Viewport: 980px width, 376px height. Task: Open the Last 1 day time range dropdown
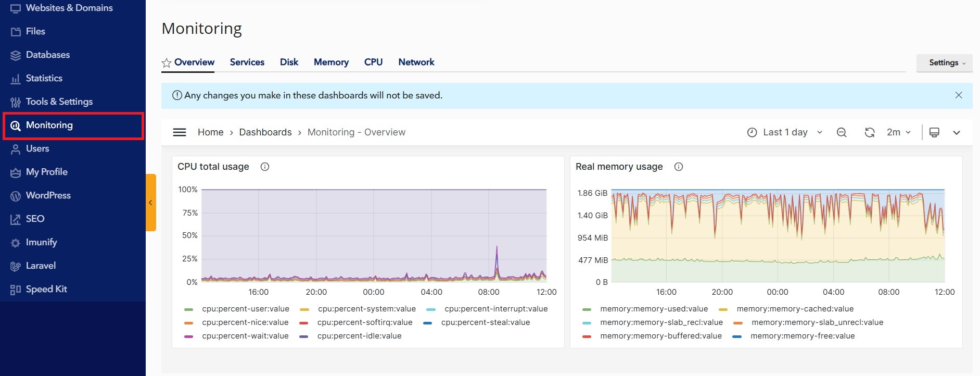tap(785, 132)
